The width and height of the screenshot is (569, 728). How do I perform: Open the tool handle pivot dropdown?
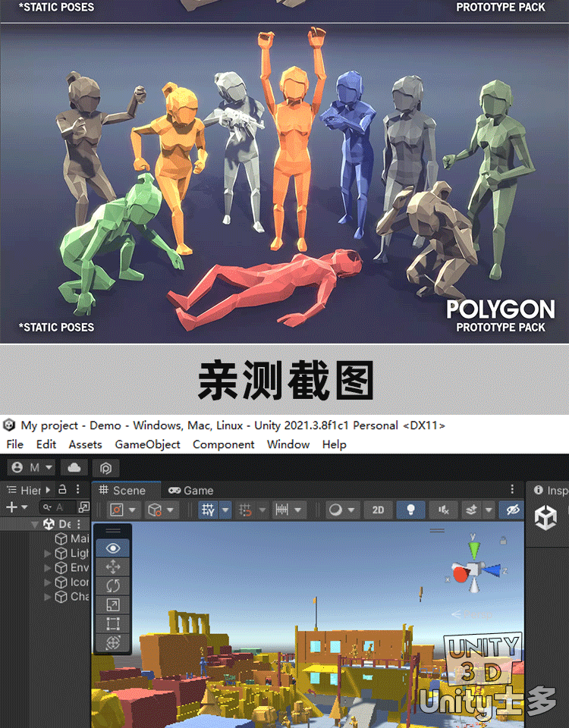(123, 510)
